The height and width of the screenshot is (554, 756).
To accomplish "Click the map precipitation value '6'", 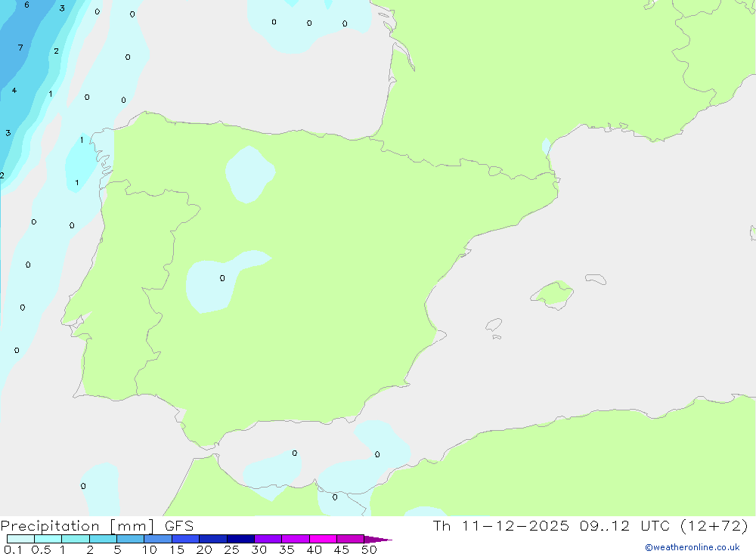I will click(26, 5).
